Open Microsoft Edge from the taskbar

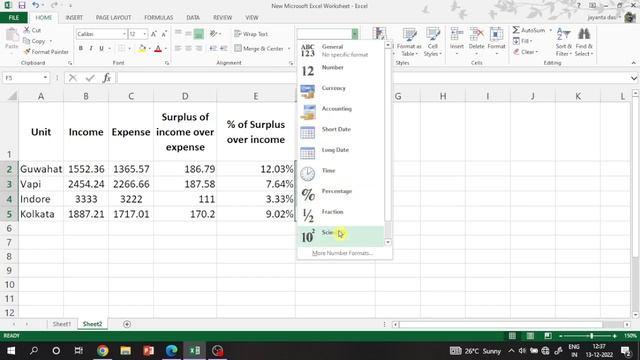(171, 351)
